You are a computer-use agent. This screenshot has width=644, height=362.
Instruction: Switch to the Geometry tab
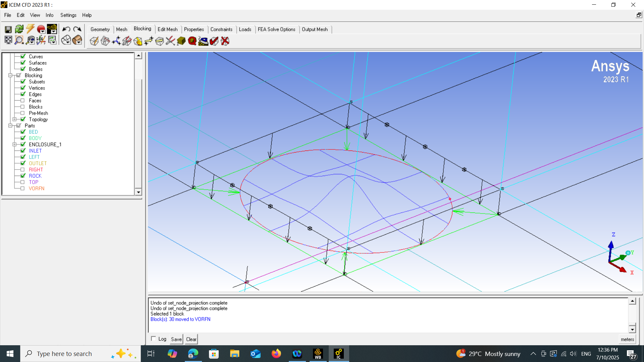point(100,29)
